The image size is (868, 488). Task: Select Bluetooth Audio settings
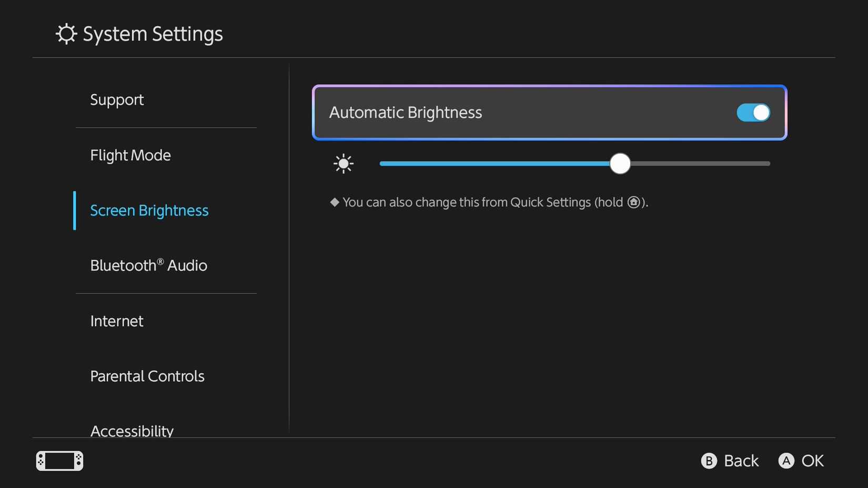coord(148,266)
